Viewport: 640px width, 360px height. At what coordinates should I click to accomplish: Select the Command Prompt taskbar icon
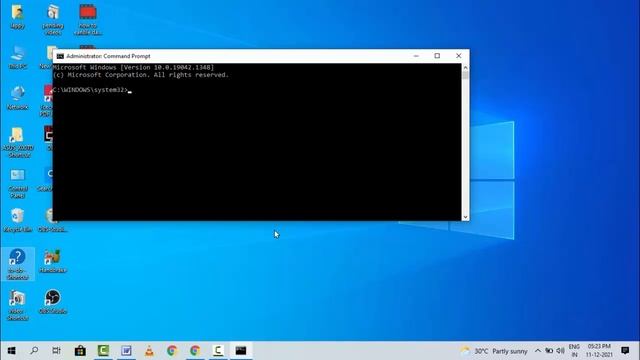point(241,351)
